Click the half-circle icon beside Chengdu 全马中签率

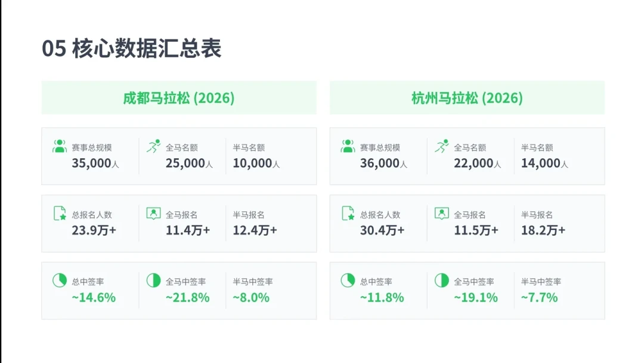[x=154, y=281]
